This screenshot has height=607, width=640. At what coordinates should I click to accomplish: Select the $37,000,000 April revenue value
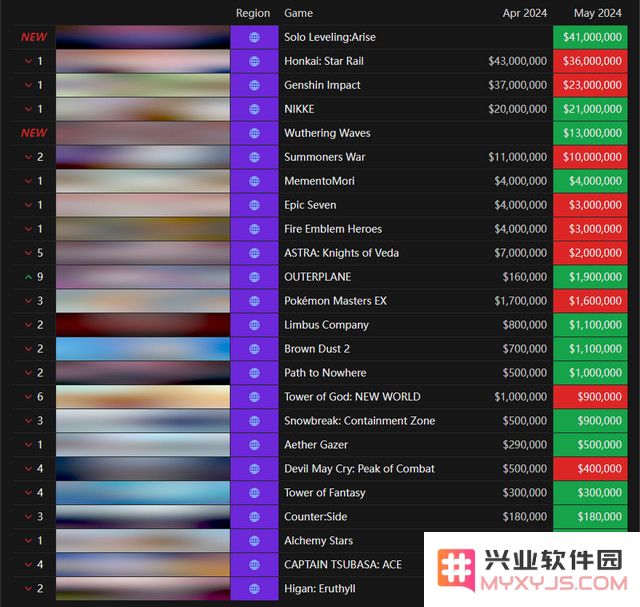[518, 85]
